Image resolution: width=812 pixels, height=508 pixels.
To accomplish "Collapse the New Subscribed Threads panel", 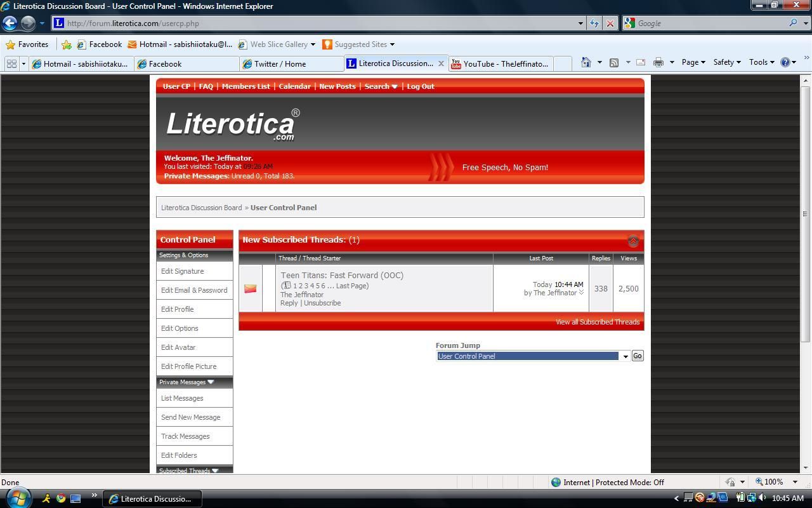I will tap(632, 241).
